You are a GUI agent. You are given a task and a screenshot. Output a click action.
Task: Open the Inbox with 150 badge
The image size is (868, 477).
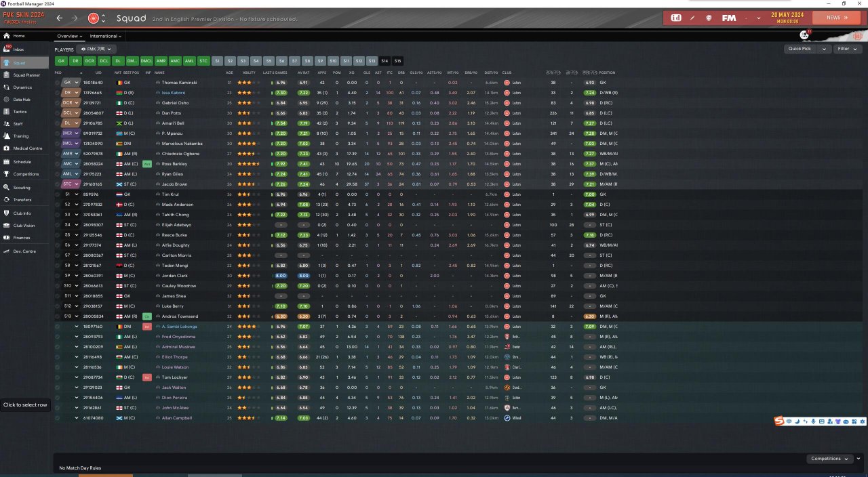pyautogui.click(x=24, y=49)
